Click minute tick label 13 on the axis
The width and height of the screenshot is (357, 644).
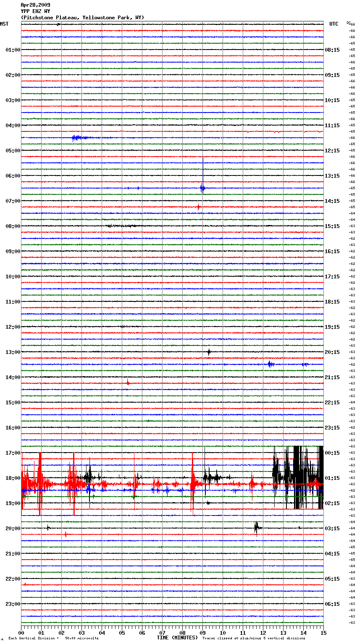tap(283, 633)
